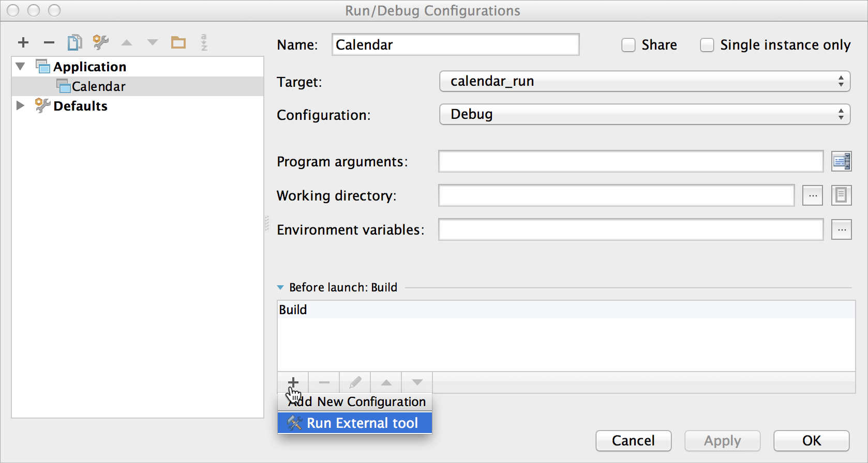868x463 pixels.
Task: Insert macro for working directory
Action: tap(841, 196)
